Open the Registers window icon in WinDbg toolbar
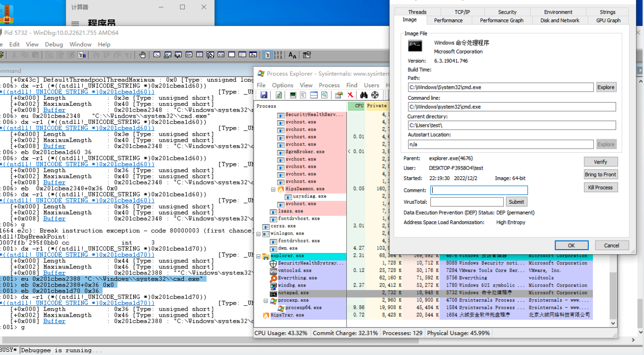Screen dimensions: 644x355 click(189, 55)
